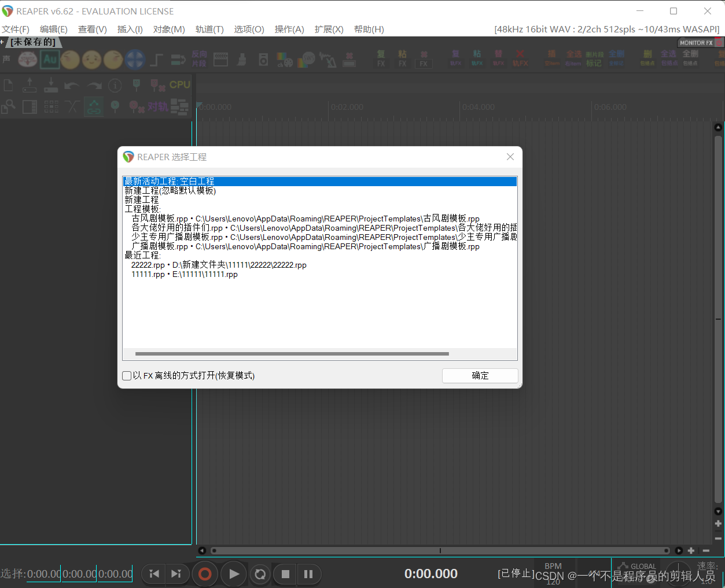
Task: Click the 标记 marker toolbar button
Action: point(594,59)
